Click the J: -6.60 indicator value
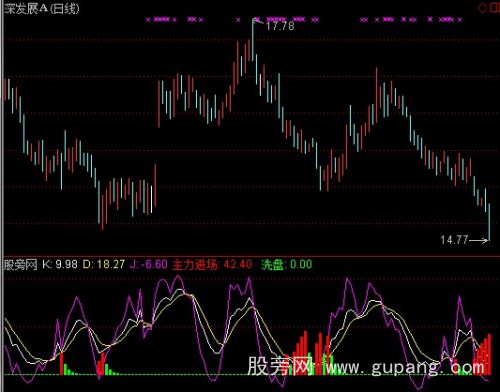The image size is (500, 392). [149, 265]
